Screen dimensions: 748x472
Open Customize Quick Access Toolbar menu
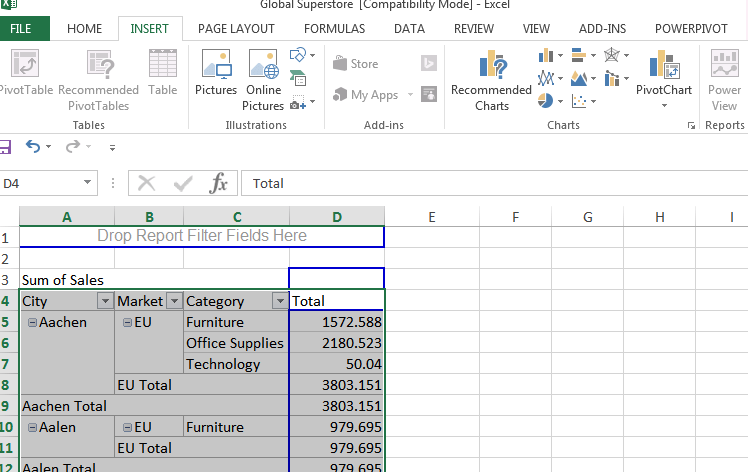coord(112,147)
